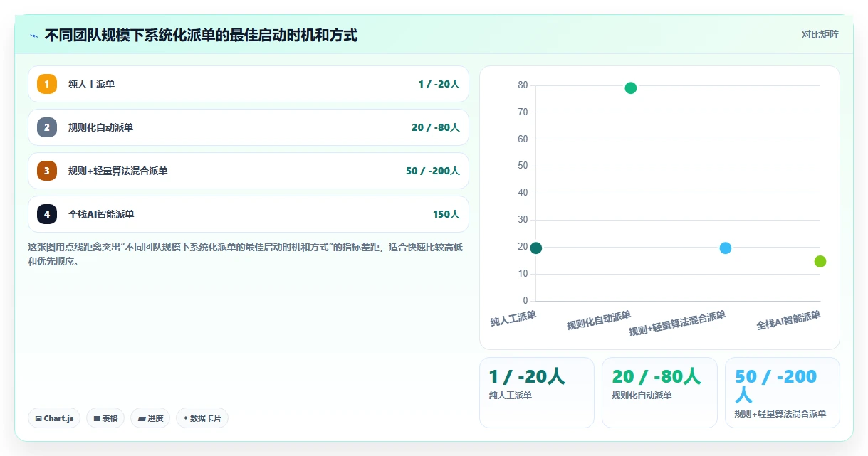
Task: Select the 数据卡片 tag chip
Action: coord(202,418)
